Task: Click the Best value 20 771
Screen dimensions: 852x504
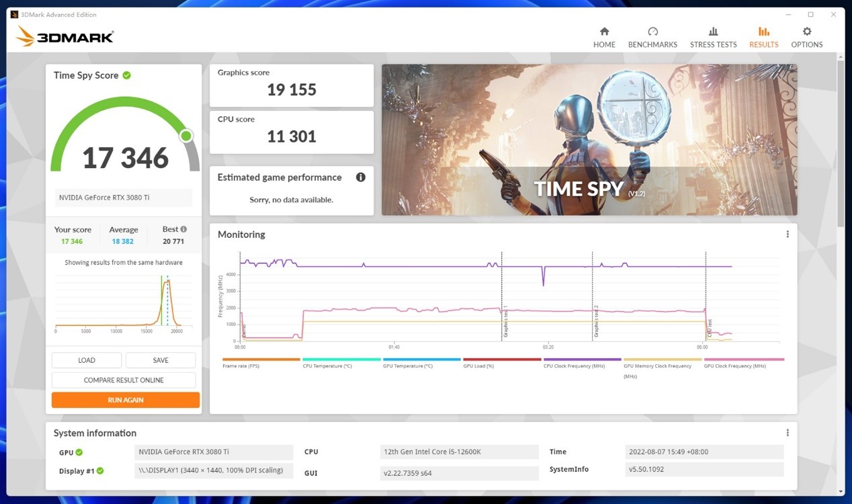Action: coord(173,241)
